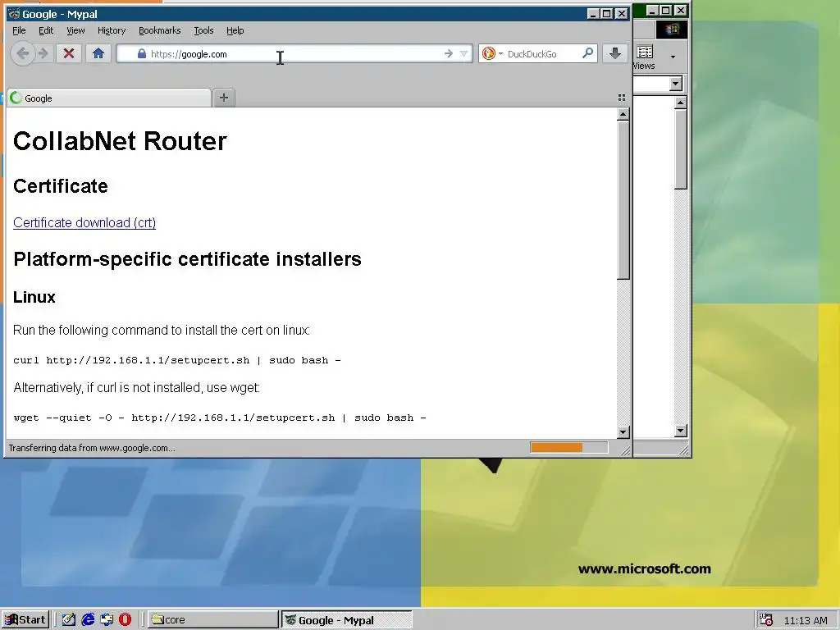Expand the Views dropdown arrow in Explorer
Viewport: 840px width, 630px height.
coord(673,57)
